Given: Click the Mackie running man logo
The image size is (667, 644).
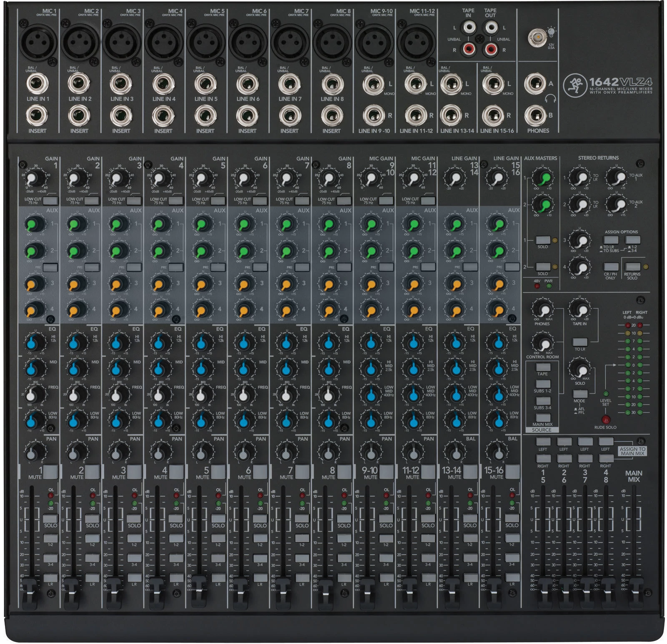Looking at the screenshot, I should (x=575, y=86).
